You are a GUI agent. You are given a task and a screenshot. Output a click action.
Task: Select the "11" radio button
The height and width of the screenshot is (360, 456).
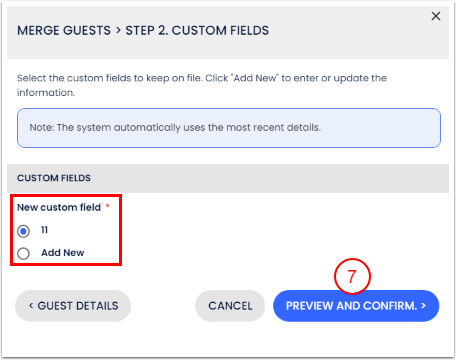coord(23,231)
